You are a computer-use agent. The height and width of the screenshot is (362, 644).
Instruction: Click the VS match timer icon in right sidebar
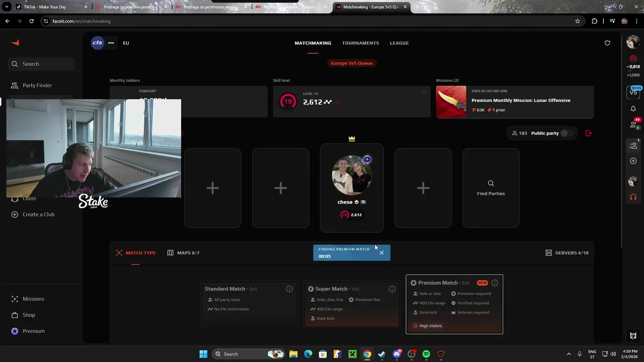click(633, 92)
